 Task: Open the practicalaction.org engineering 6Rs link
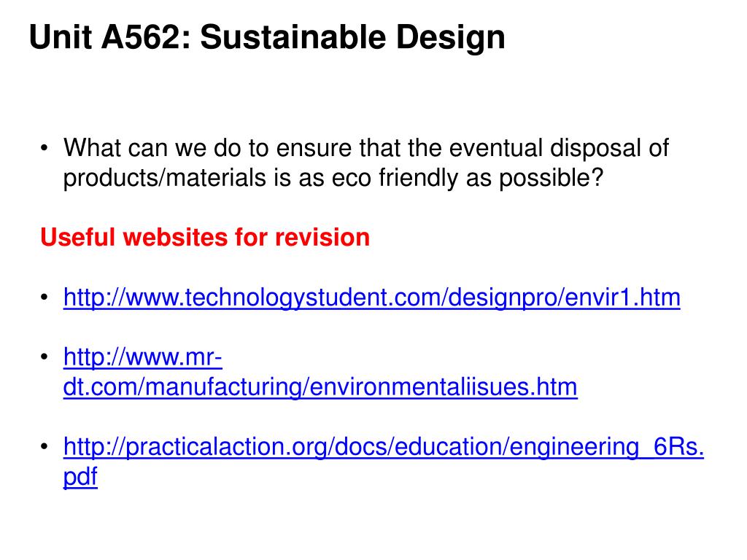pyautogui.click(x=384, y=461)
